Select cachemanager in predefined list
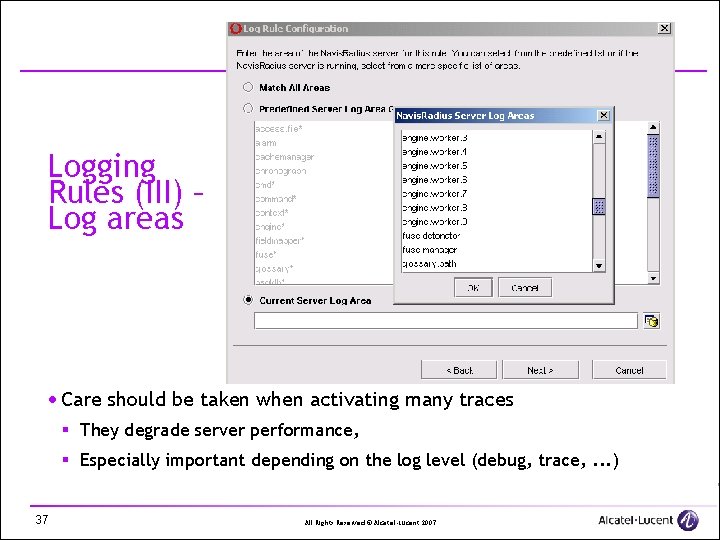Viewport: 720px width, 540px height. [285, 157]
